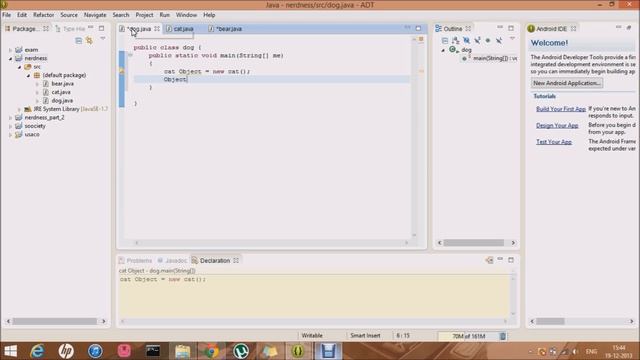Click New Android Application button
The width and height of the screenshot is (640, 360).
(567, 83)
